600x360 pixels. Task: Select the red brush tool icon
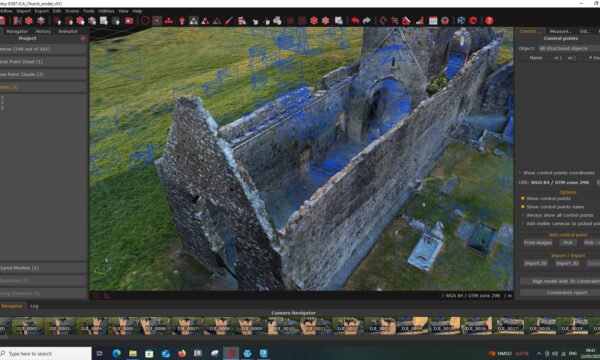228,21
